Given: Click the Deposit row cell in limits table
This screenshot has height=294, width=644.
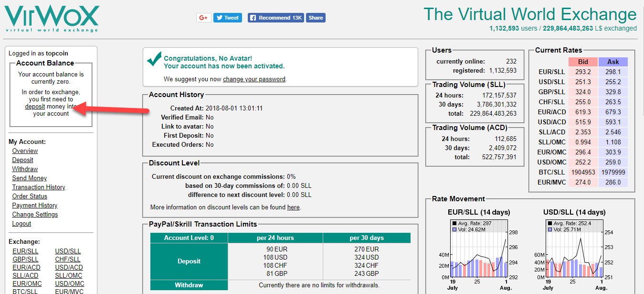Looking at the screenshot, I should tap(189, 261).
